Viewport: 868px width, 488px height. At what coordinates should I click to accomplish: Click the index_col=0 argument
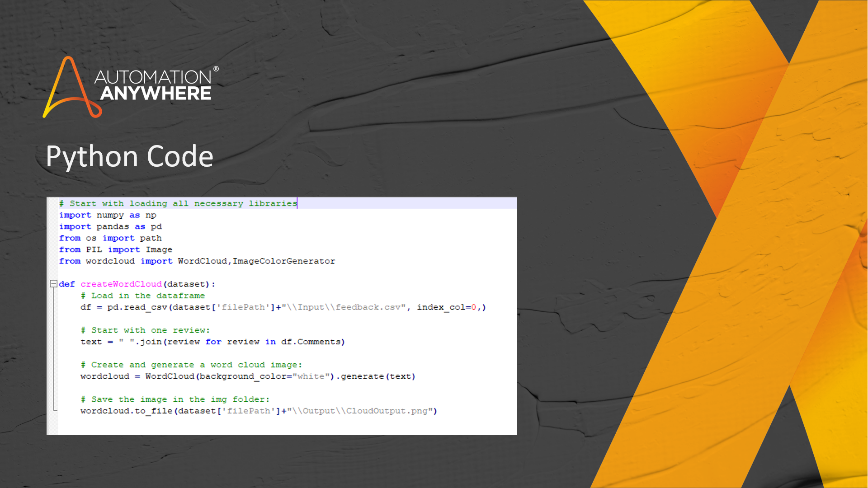click(x=446, y=307)
